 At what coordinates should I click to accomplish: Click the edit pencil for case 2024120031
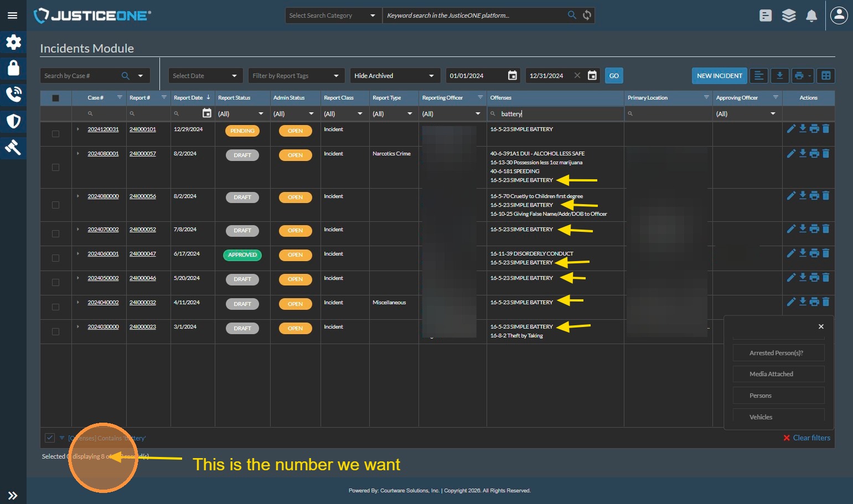pyautogui.click(x=791, y=129)
